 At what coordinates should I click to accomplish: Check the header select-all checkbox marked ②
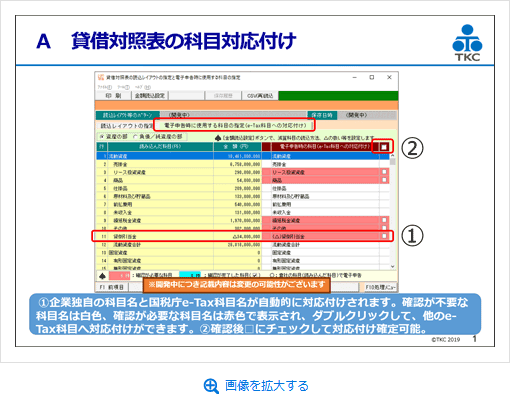pos(384,147)
